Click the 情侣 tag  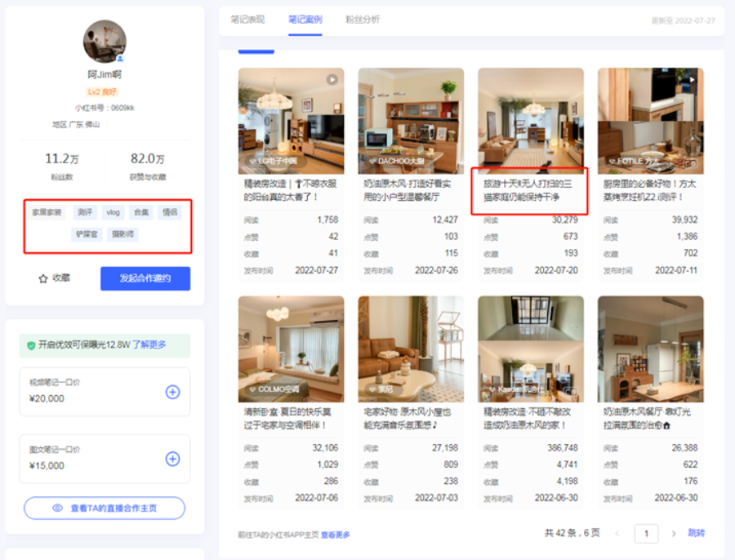click(x=170, y=212)
